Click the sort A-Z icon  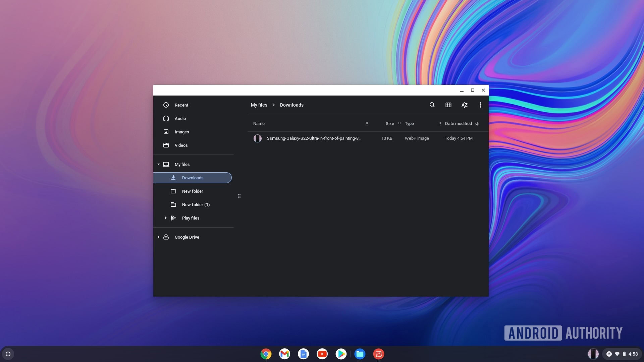(x=464, y=105)
